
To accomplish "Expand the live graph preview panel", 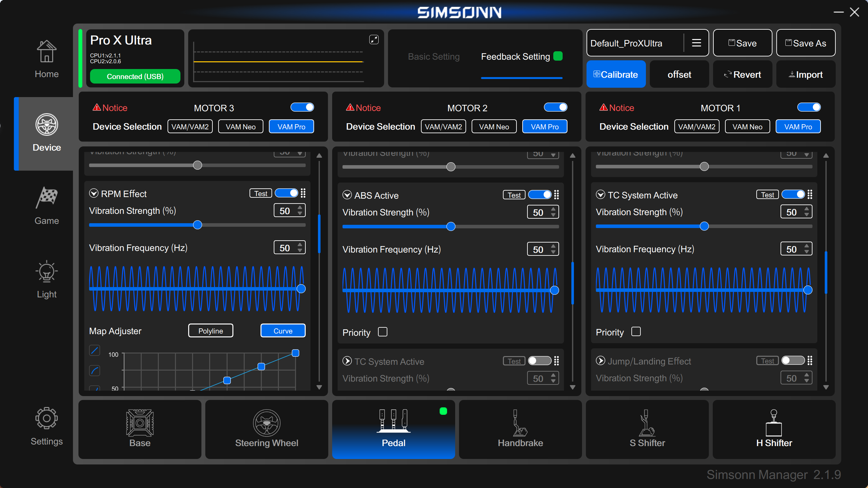I will (x=374, y=39).
